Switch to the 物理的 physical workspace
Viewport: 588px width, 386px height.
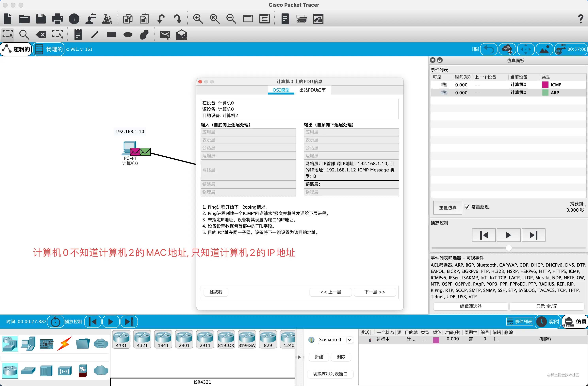click(x=49, y=49)
